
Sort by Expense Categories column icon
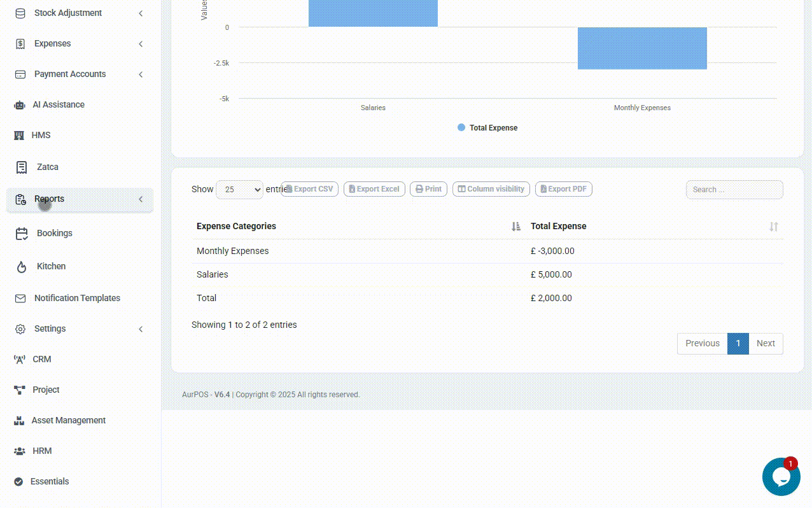[x=516, y=226]
